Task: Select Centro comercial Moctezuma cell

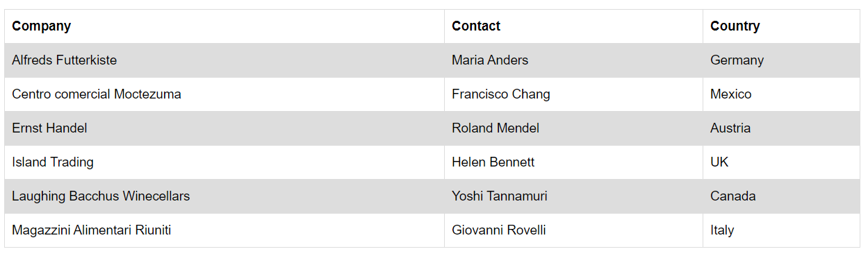Action: (x=224, y=94)
